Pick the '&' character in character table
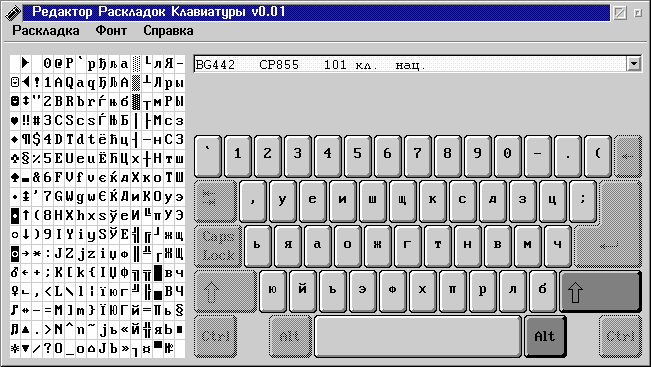The height and width of the screenshot is (367, 651). (x=37, y=177)
